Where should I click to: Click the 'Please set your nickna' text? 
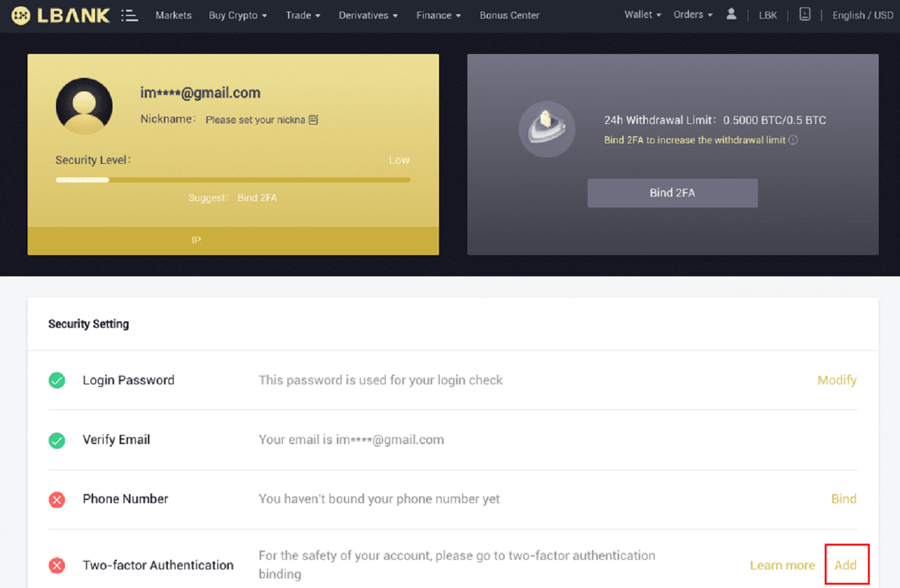click(x=255, y=120)
